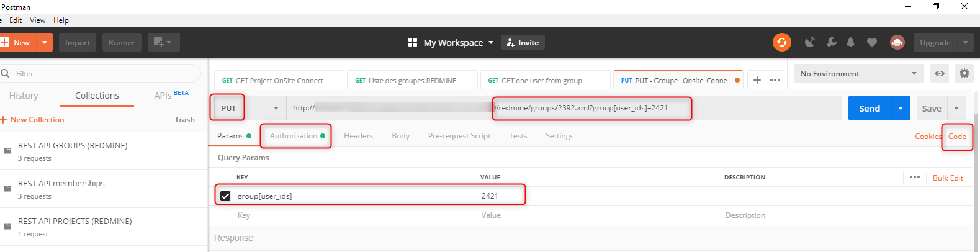
Task: Open the GET one user from group tab
Action: pyautogui.click(x=545, y=81)
